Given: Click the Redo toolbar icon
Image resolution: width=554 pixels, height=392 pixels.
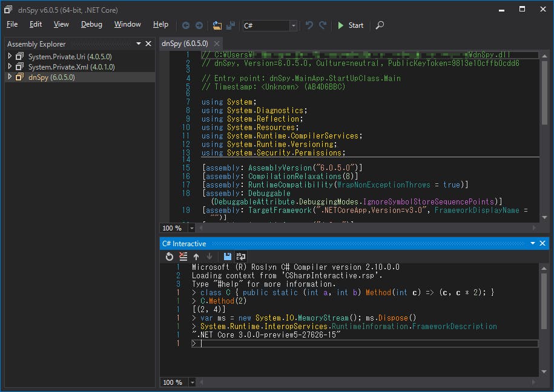Looking at the screenshot, I should [322, 25].
